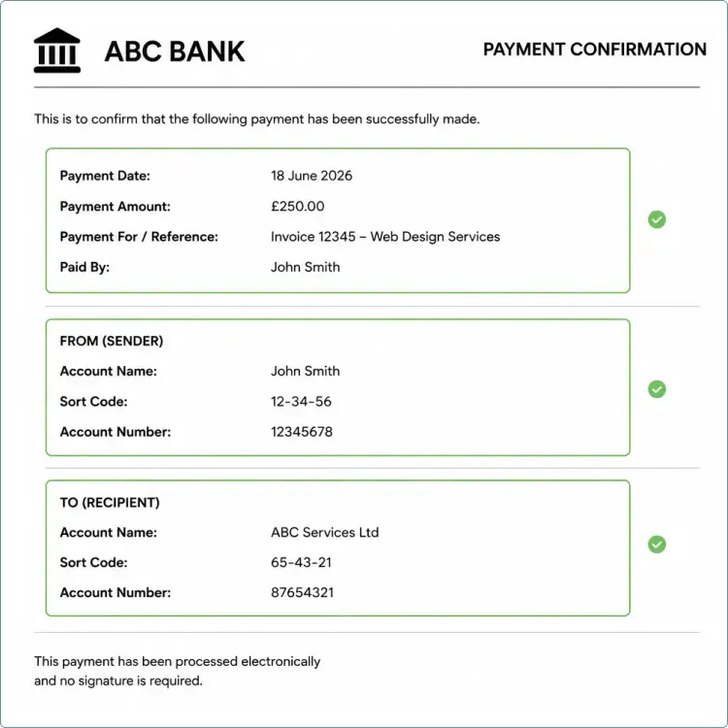Click the recipient name ABC Services Ltd
The height and width of the screenshot is (728, 728).
click(x=325, y=532)
